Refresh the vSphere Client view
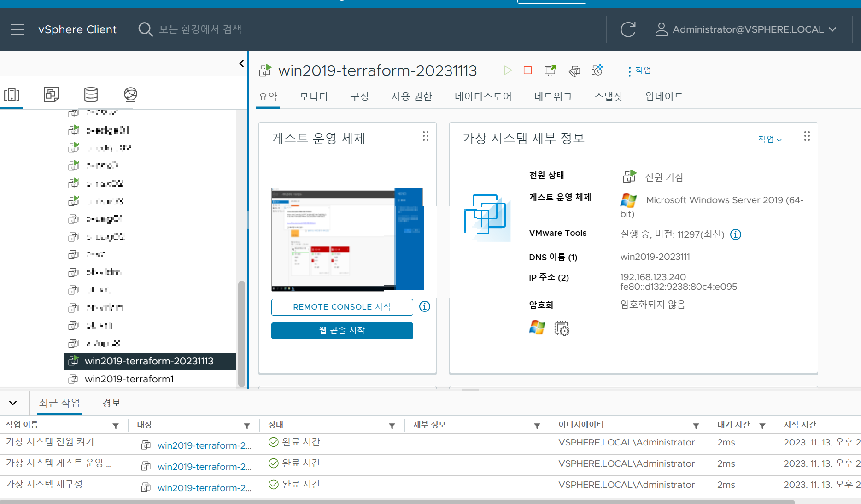 (628, 29)
